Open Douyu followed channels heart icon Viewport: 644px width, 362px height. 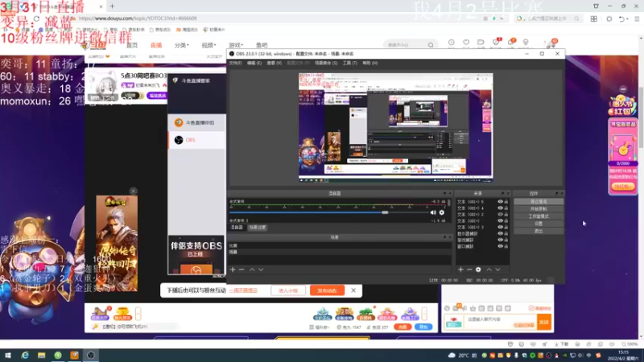466,43
